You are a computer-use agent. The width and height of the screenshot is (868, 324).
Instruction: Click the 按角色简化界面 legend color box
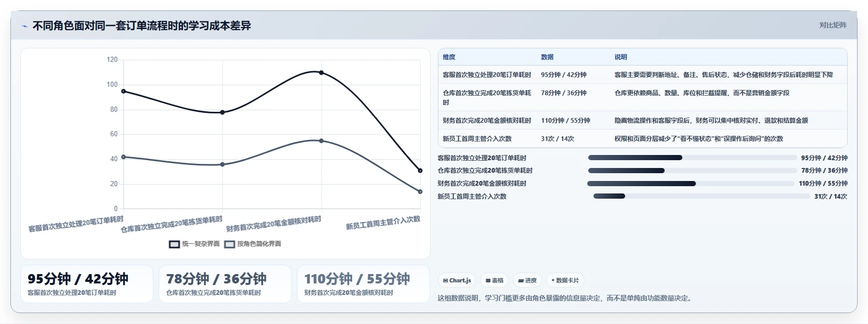229,244
